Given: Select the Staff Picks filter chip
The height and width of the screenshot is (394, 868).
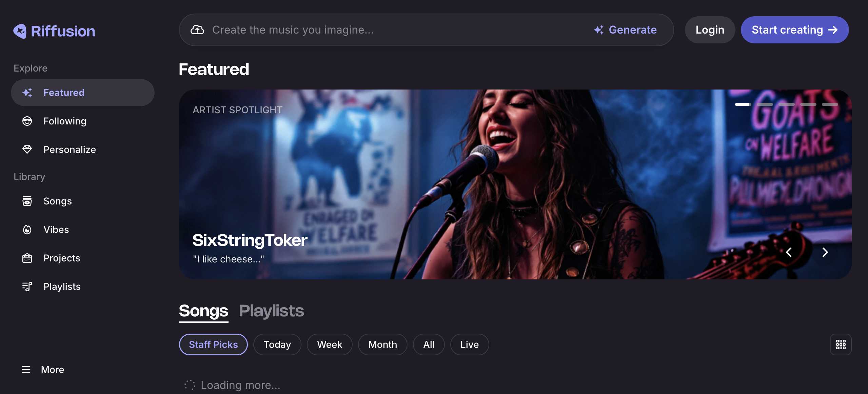Looking at the screenshot, I should [213, 344].
